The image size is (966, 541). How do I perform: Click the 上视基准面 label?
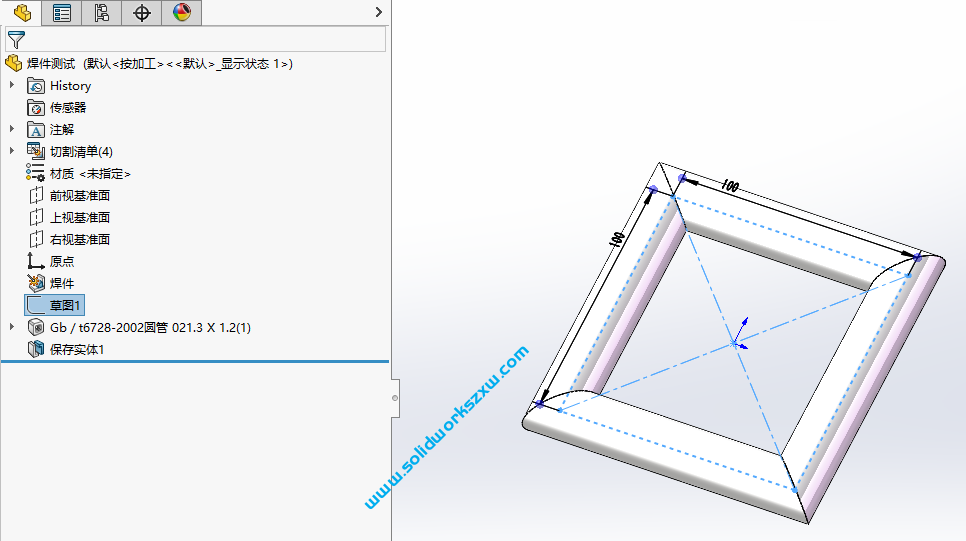tap(80, 218)
